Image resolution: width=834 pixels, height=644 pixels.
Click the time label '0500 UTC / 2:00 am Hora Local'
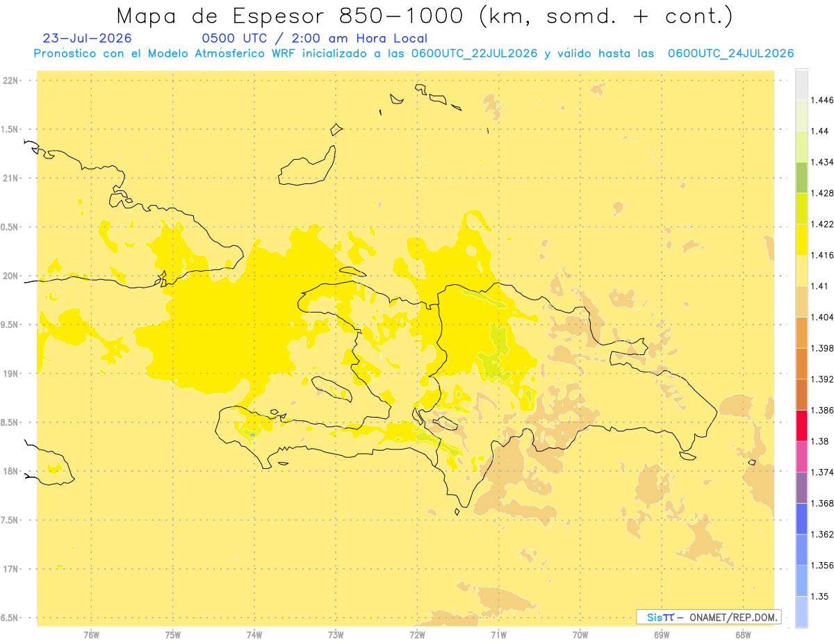point(315,38)
